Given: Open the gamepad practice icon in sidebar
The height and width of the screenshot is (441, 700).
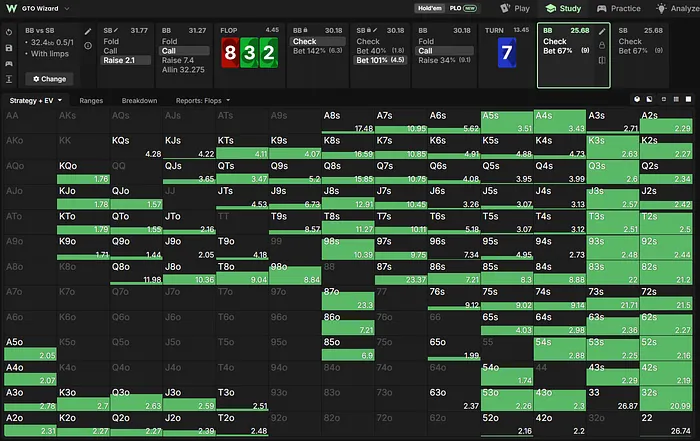Looking at the screenshot, I should (9, 63).
